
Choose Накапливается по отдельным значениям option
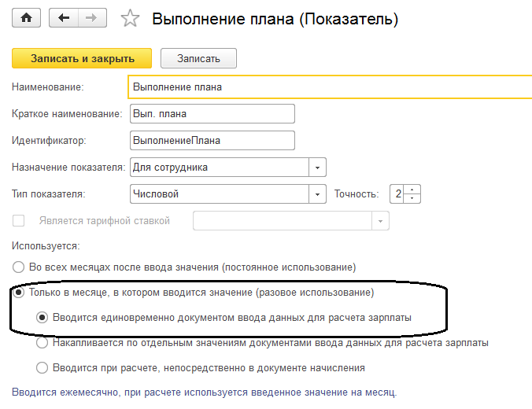coord(42,343)
